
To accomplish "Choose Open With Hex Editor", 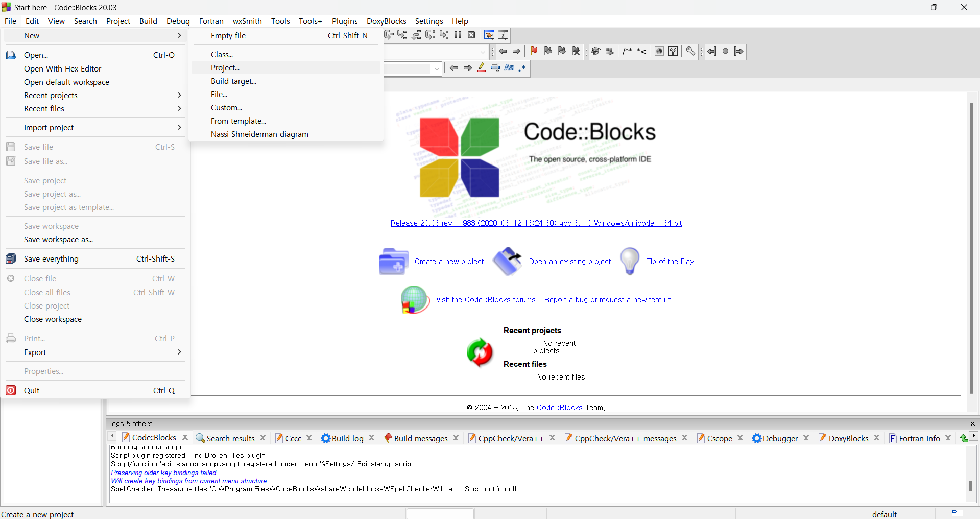I will point(95,68).
